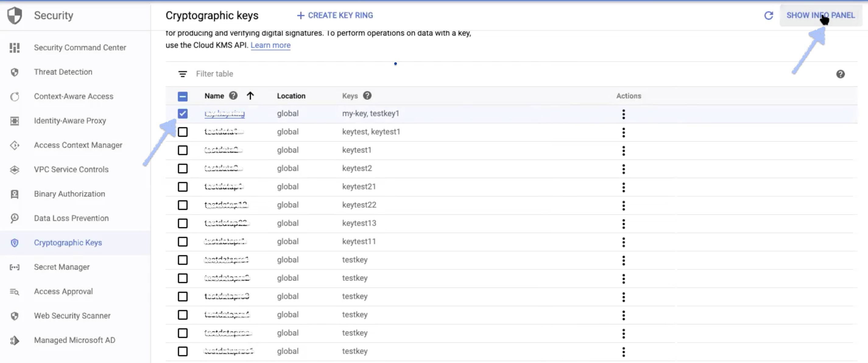Open actions menu for keytest22 row
The image size is (868, 363).
(x=623, y=205)
